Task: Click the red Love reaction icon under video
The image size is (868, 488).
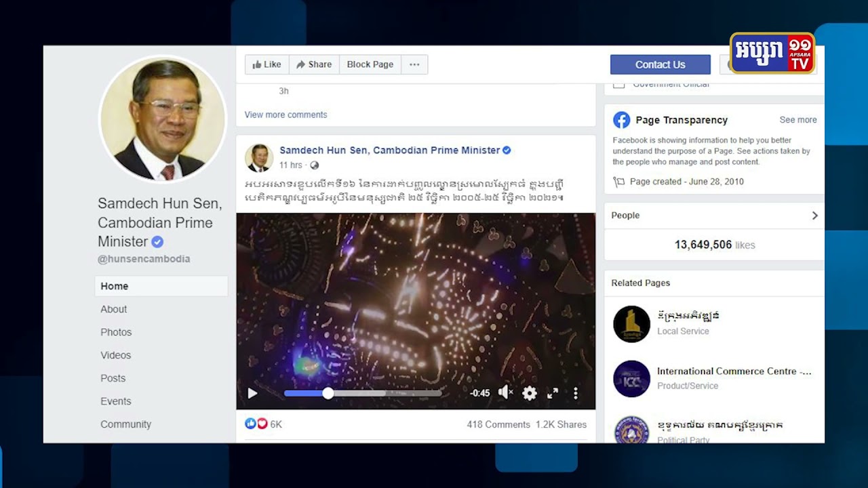Action: (262, 424)
